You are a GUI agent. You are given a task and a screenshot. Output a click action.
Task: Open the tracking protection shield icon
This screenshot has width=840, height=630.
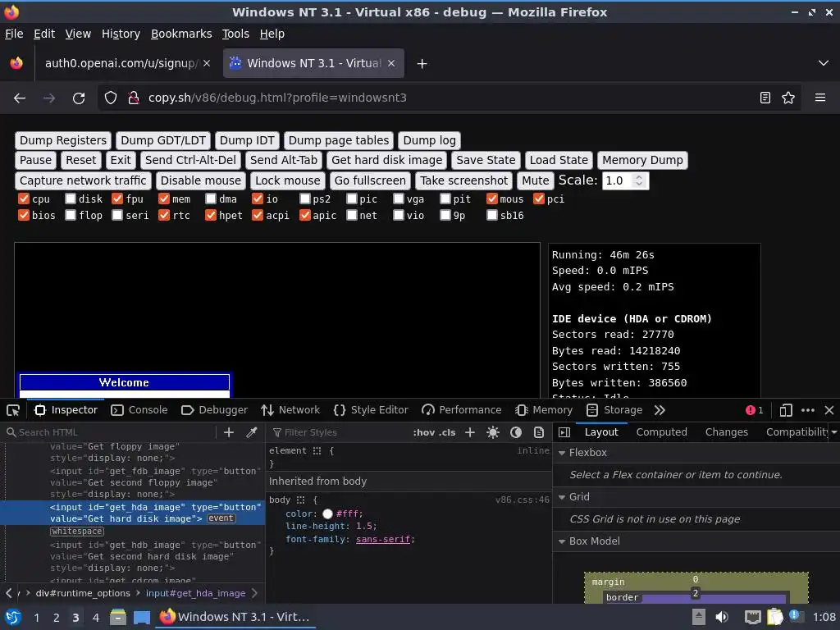tap(111, 98)
